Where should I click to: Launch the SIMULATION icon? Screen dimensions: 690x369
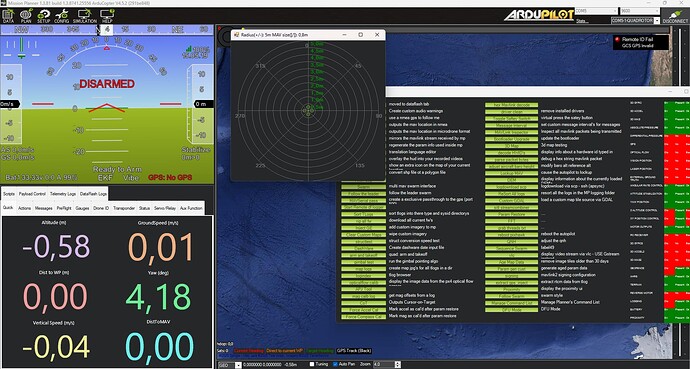point(84,16)
